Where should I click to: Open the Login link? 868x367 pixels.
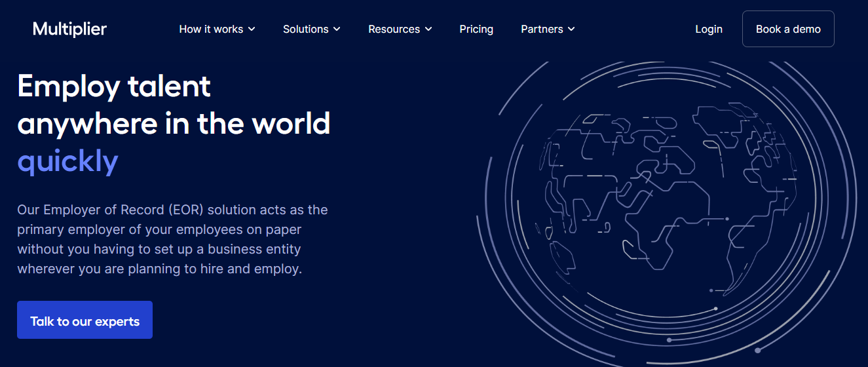click(709, 29)
